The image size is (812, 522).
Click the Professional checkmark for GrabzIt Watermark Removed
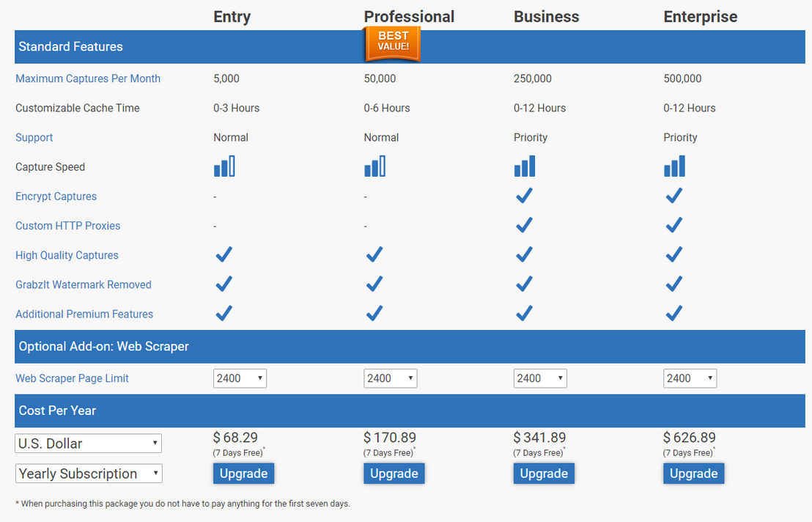click(374, 284)
